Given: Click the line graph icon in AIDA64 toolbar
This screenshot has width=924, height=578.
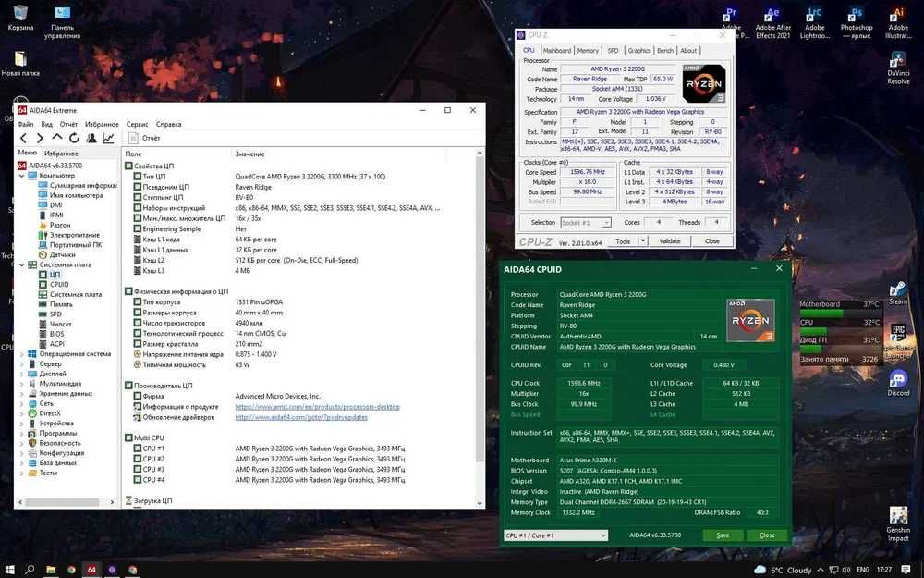Looking at the screenshot, I should [108, 138].
